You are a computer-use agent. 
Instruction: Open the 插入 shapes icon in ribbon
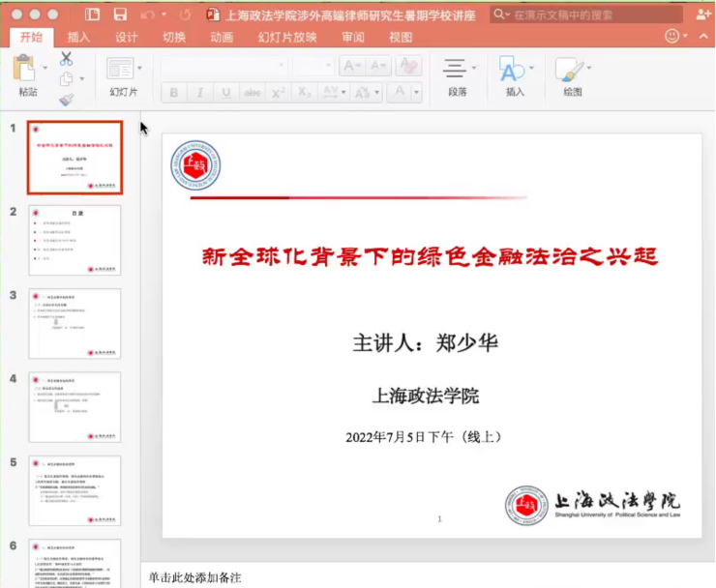510,70
